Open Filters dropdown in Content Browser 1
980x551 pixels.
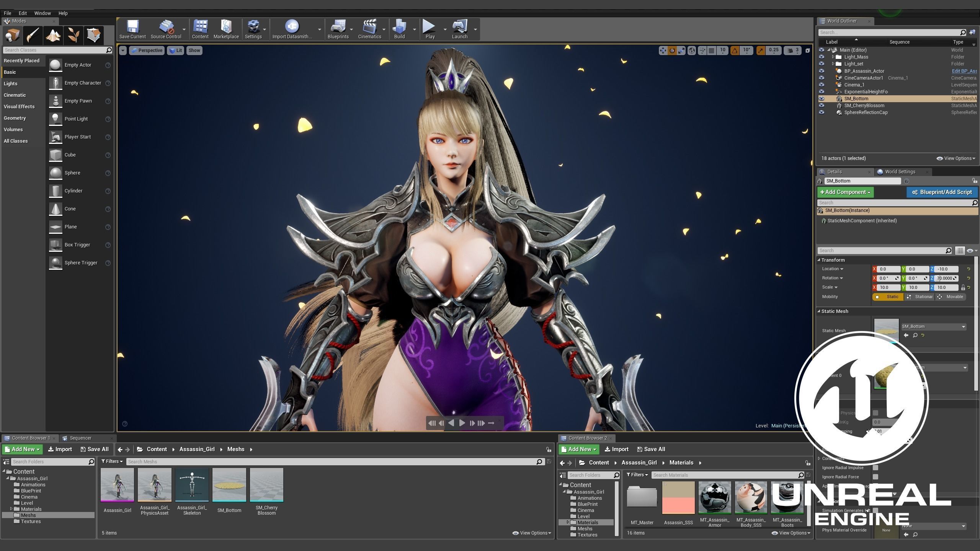(x=112, y=461)
